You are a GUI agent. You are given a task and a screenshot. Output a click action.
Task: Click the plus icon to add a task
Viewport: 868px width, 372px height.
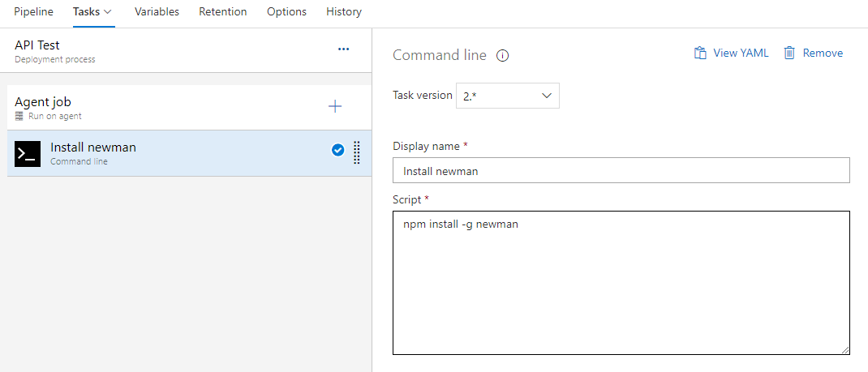click(335, 107)
